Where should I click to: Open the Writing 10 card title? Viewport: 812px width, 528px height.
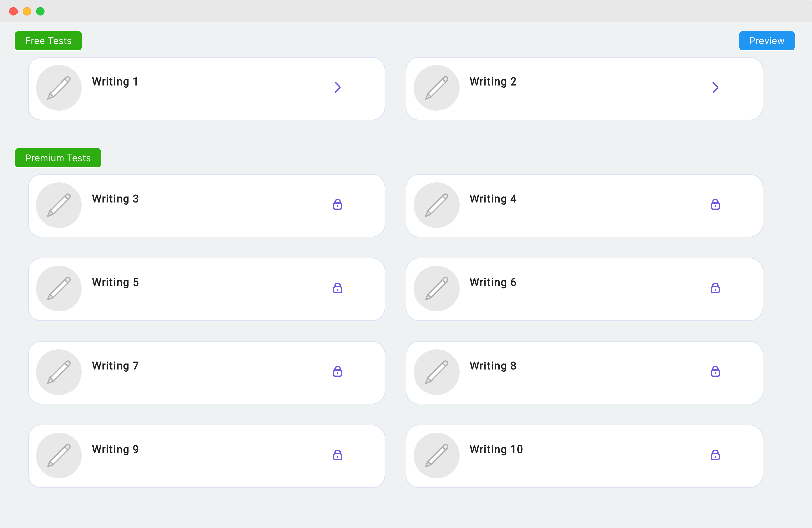click(497, 450)
